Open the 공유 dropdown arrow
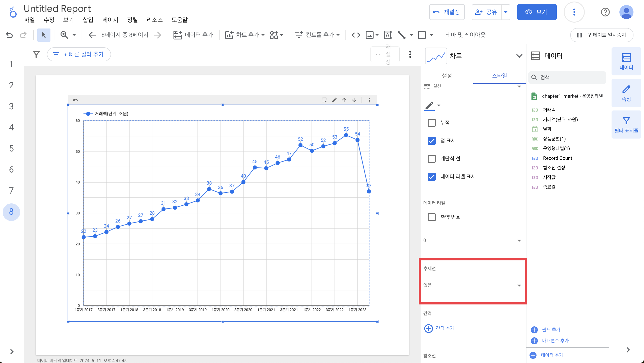644x363 pixels. 506,12
